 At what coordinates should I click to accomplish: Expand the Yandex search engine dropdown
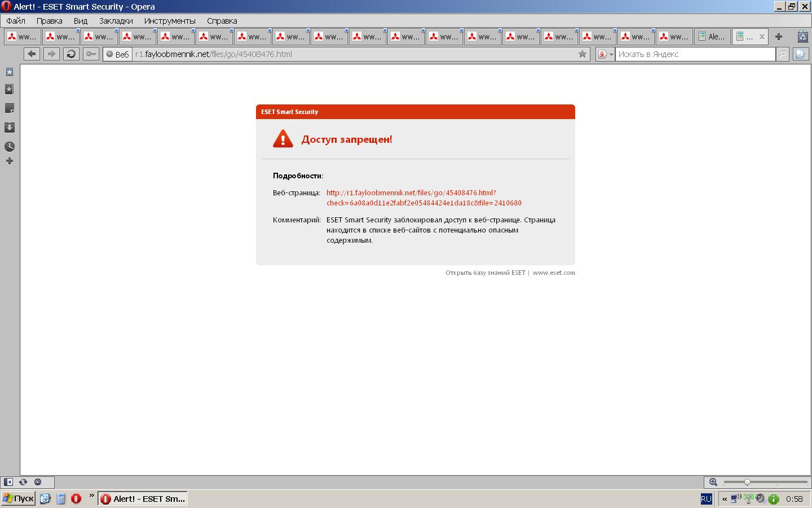pyautogui.click(x=606, y=54)
